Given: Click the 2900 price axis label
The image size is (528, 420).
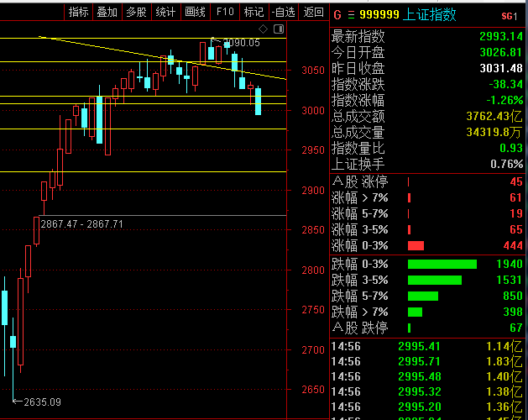Looking at the screenshot, I should [313, 191].
